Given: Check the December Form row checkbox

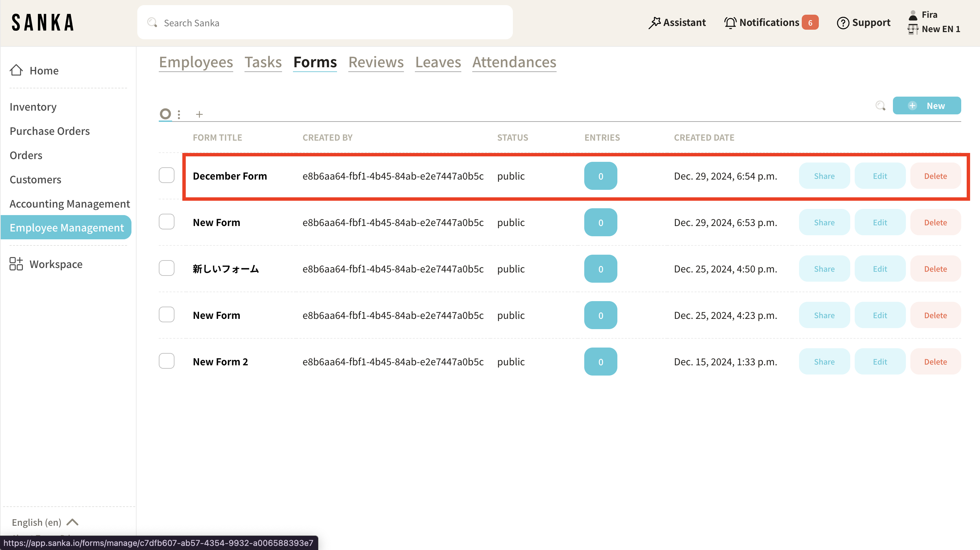Looking at the screenshot, I should tap(166, 175).
